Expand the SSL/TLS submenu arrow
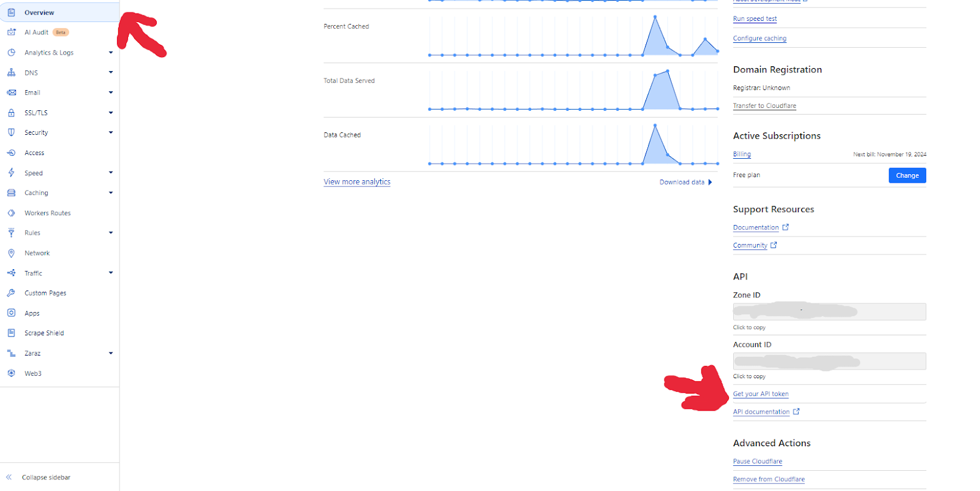The image size is (980, 491). tap(111, 113)
